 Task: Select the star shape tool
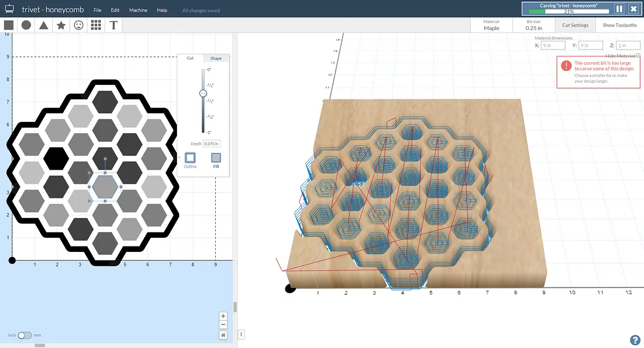pos(61,25)
